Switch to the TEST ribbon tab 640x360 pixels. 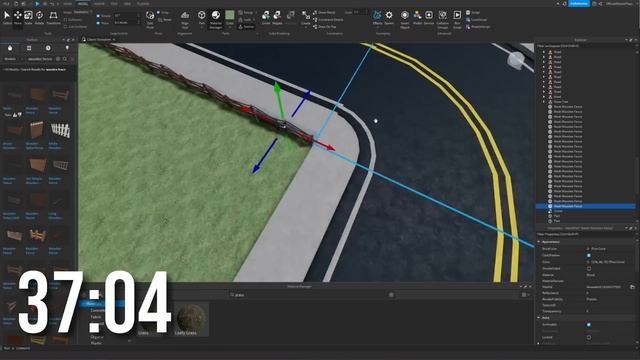114,4
